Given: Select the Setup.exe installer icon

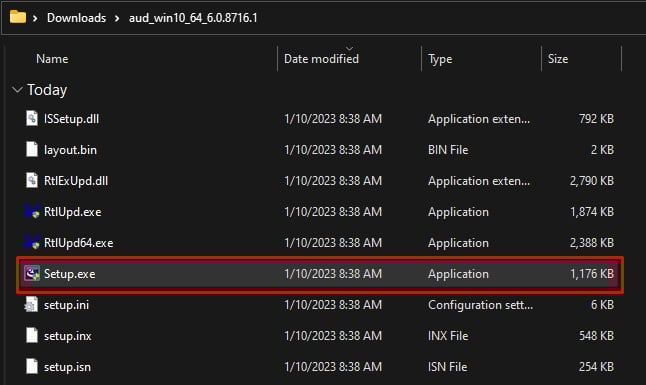Looking at the screenshot, I should tap(32, 273).
